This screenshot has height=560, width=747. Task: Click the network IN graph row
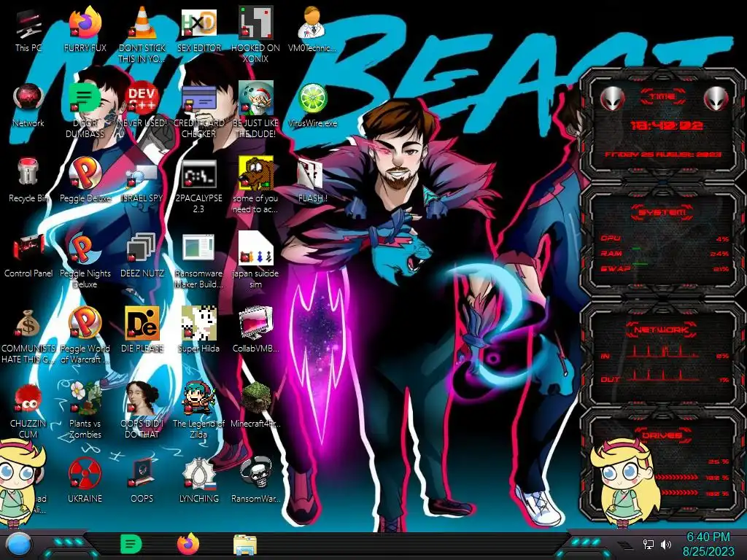[664, 352]
